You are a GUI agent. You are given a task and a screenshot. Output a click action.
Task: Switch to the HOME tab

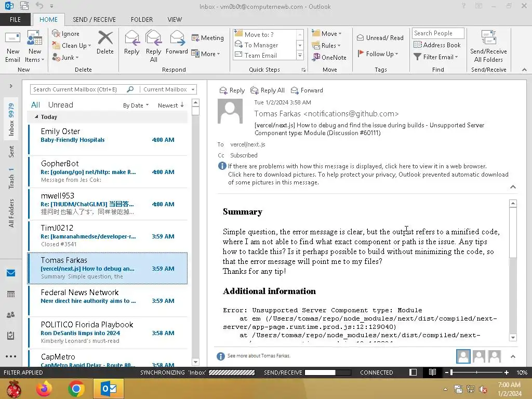pyautogui.click(x=48, y=19)
